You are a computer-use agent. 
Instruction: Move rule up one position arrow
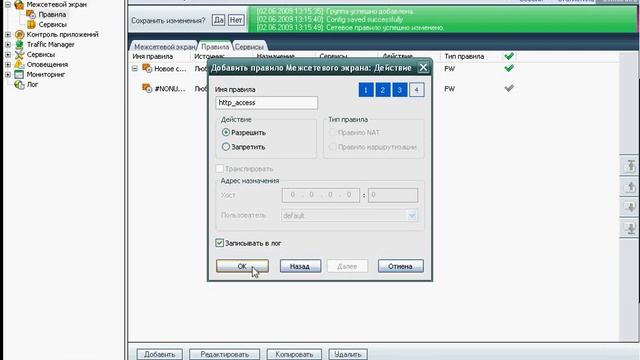point(630,187)
